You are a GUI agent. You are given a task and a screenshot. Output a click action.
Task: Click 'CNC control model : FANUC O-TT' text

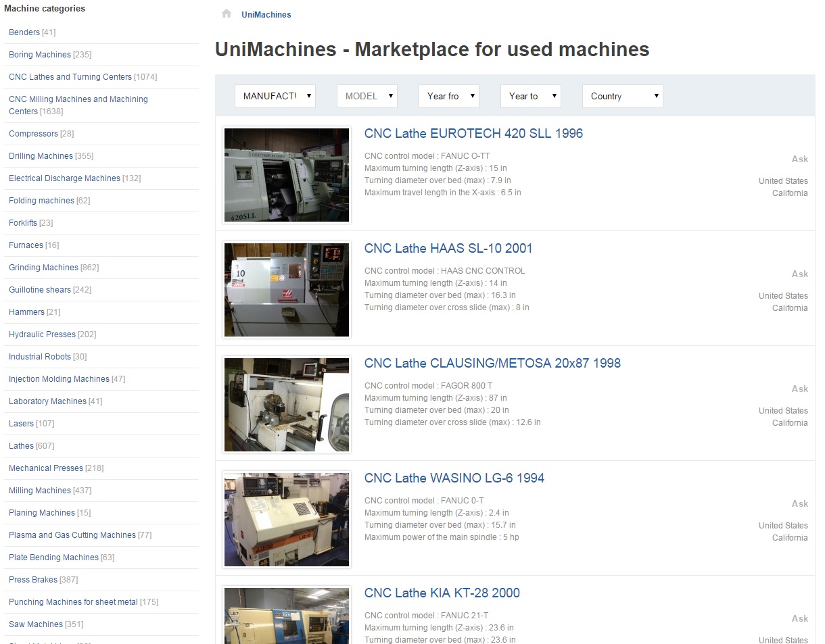[427, 156]
